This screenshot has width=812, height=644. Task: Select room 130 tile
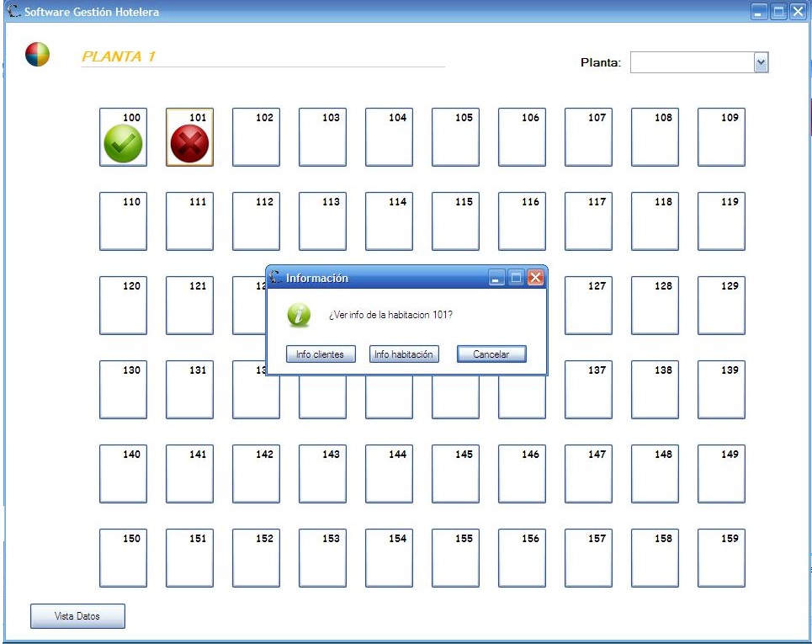click(x=123, y=390)
